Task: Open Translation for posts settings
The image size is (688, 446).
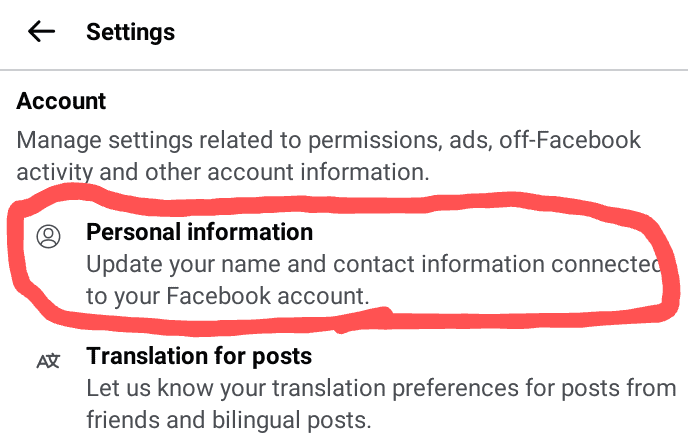Action: pos(199,356)
